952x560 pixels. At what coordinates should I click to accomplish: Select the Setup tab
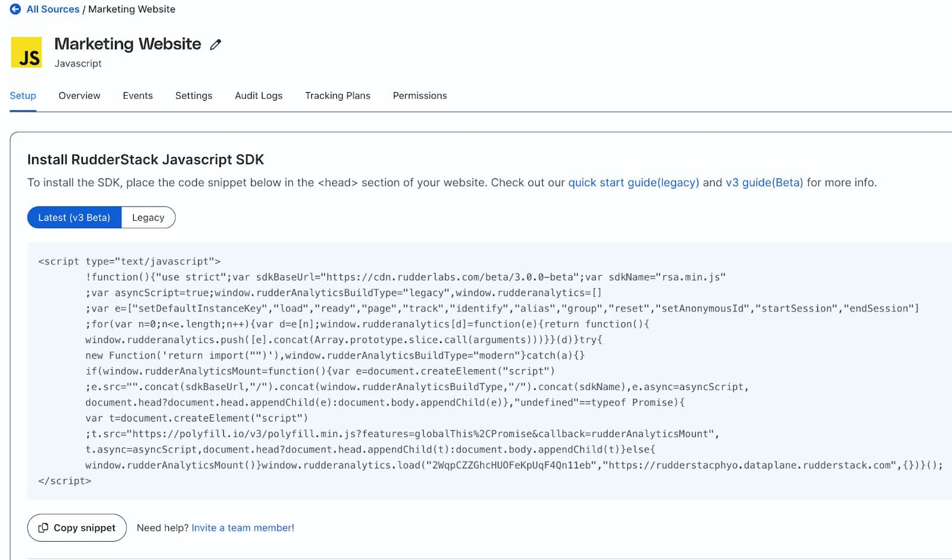[x=23, y=96]
